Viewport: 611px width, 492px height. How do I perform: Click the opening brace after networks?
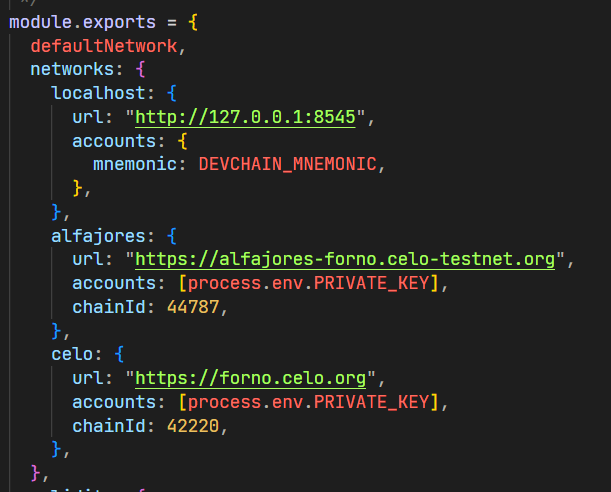pos(140,70)
